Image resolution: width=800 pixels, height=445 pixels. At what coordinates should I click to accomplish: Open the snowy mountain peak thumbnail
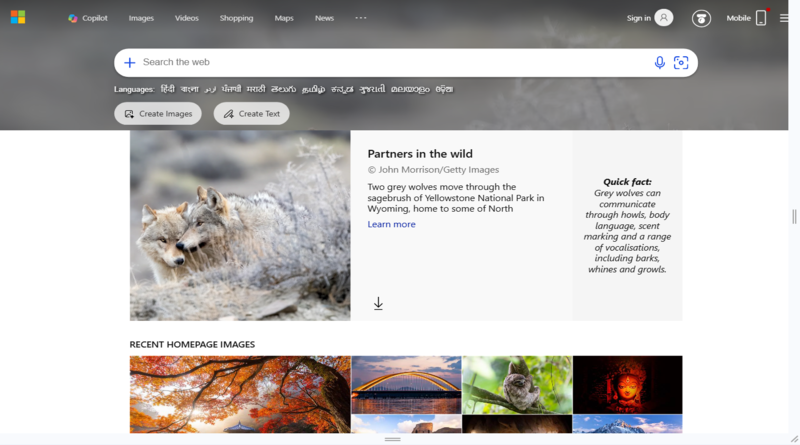[x=628, y=424]
